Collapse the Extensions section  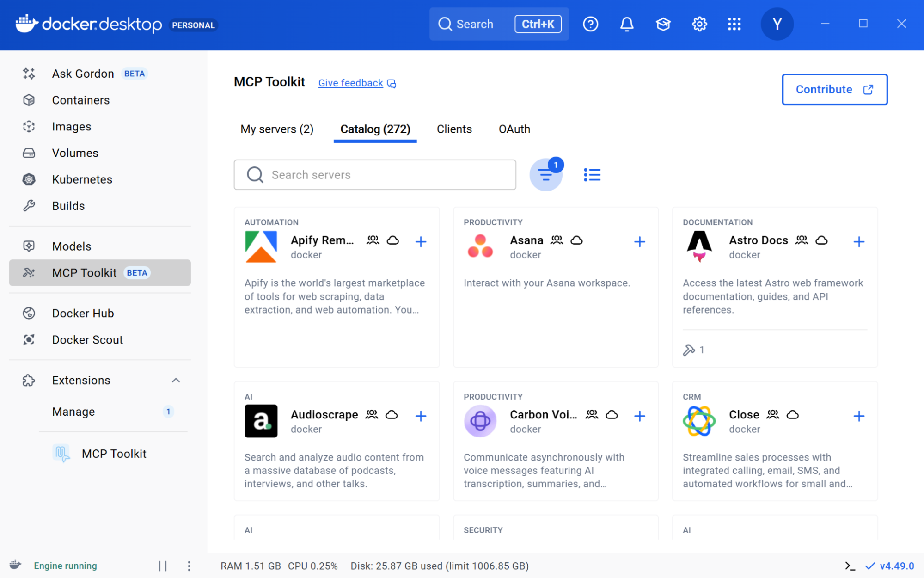tap(176, 380)
